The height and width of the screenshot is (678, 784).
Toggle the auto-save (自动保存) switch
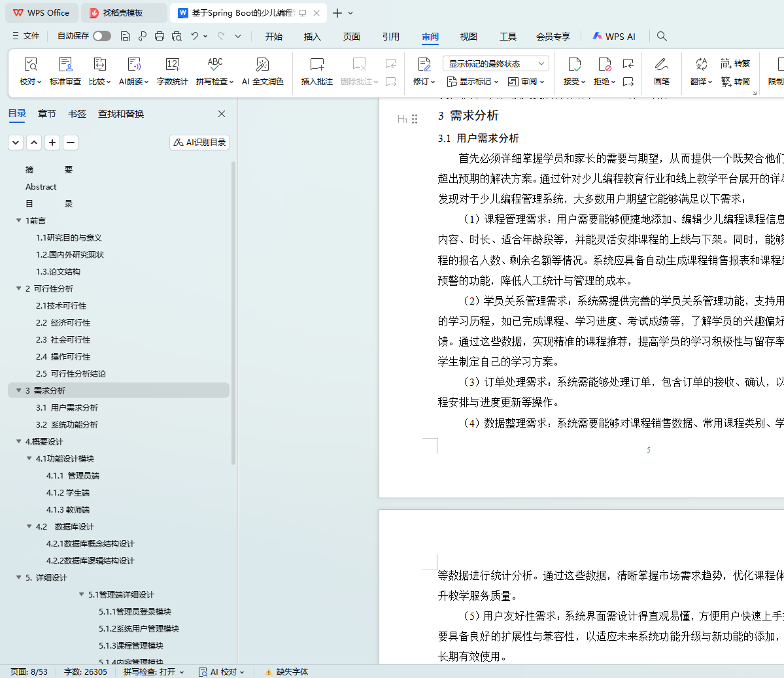click(x=101, y=36)
